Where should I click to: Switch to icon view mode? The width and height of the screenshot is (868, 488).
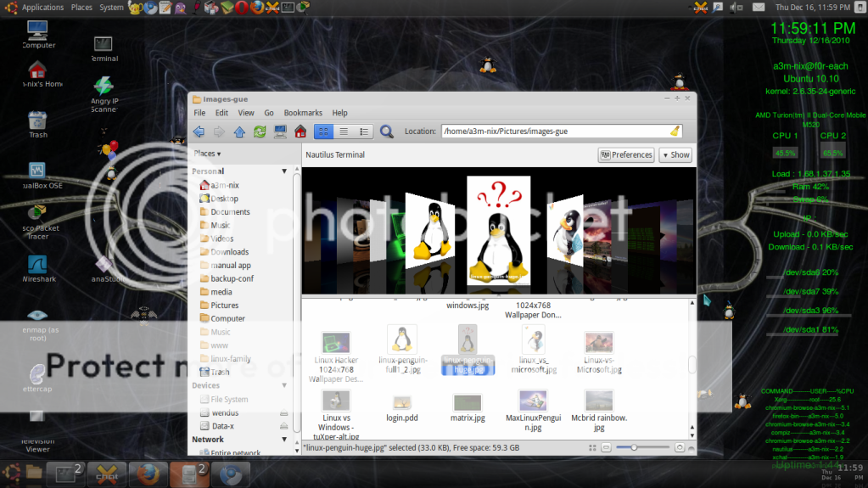pos(323,132)
